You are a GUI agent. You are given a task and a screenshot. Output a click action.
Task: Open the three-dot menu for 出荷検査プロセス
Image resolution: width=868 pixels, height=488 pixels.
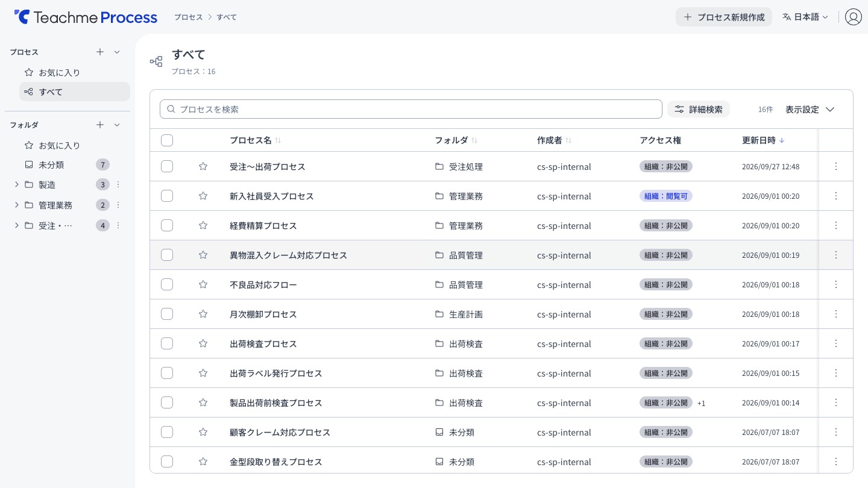pos(835,343)
